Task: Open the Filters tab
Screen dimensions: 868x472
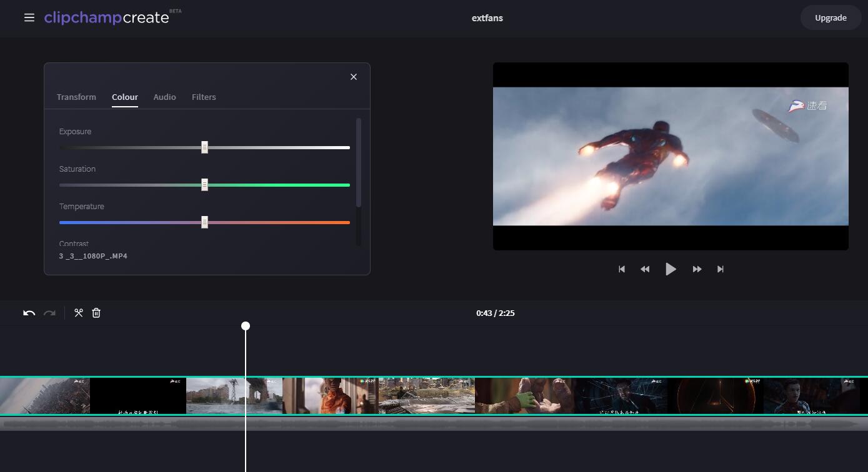Action: (204, 97)
